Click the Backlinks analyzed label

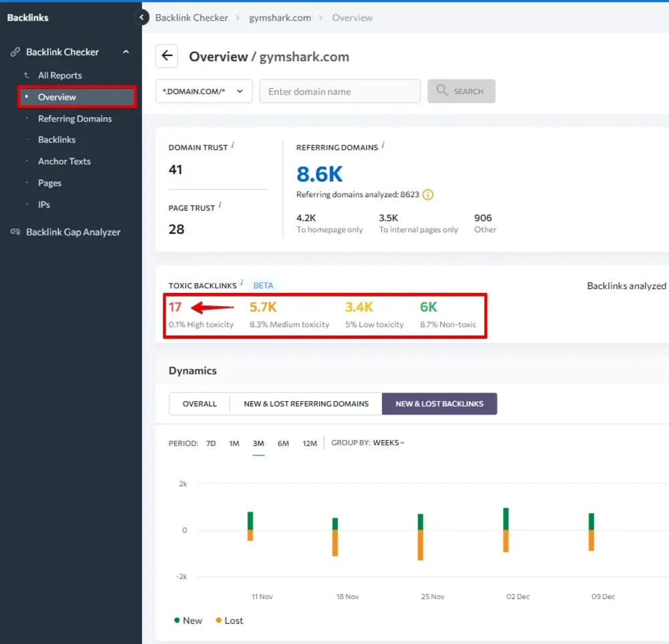[627, 286]
